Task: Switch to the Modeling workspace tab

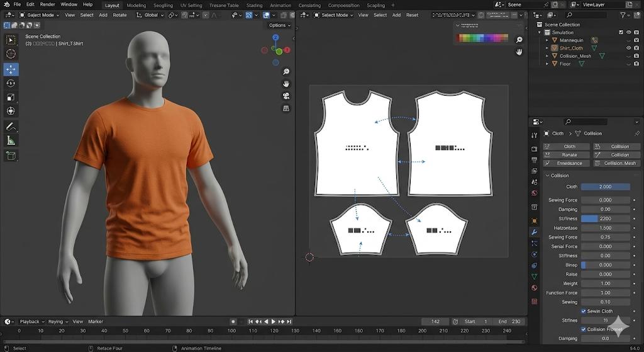Action: point(136,5)
